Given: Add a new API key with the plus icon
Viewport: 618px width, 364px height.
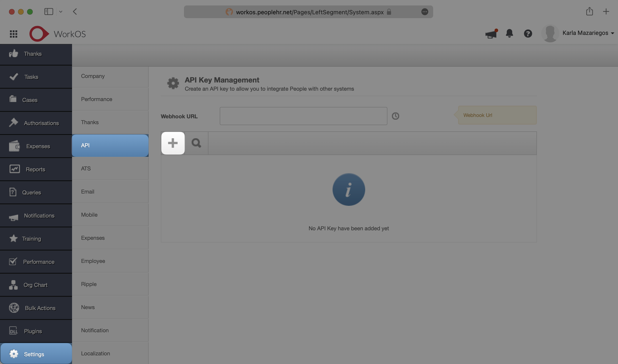Looking at the screenshot, I should click(173, 143).
